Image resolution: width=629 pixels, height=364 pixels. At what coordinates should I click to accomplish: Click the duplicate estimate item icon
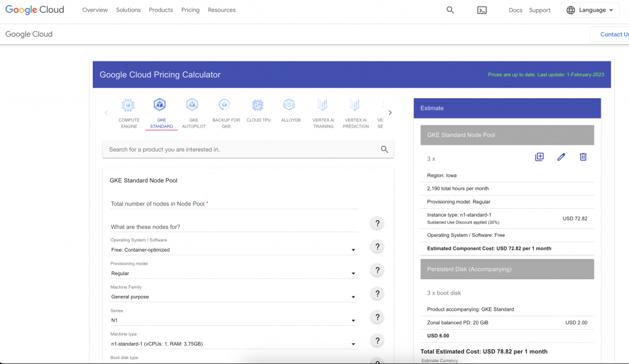click(539, 157)
